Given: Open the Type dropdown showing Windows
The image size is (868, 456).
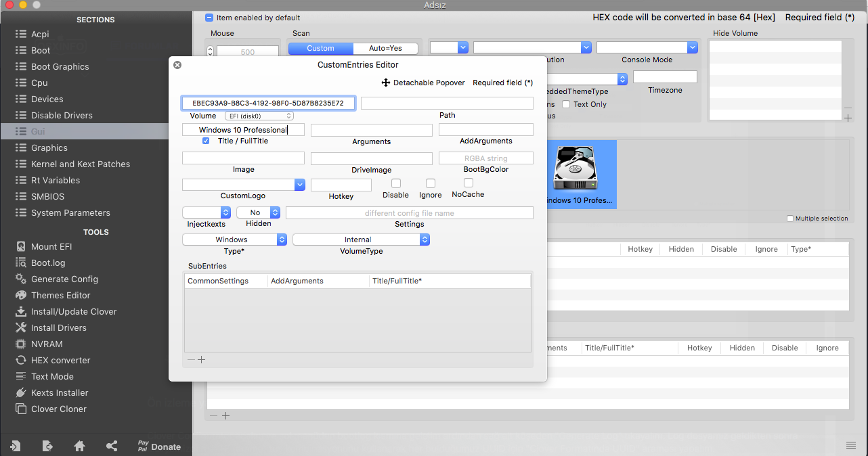Looking at the screenshot, I should (x=234, y=240).
